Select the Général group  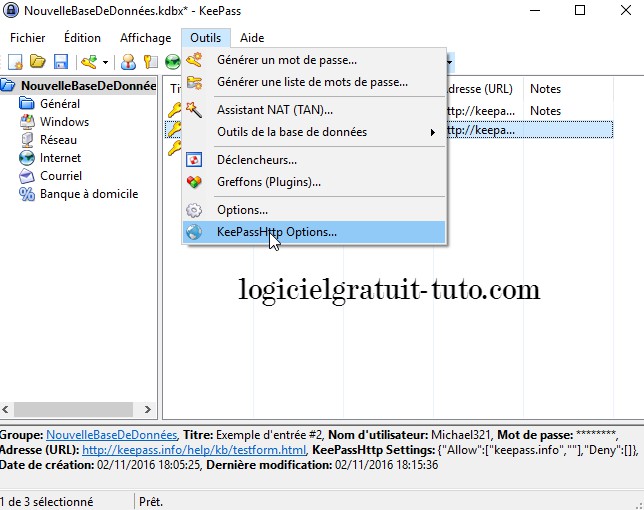pos(60,103)
